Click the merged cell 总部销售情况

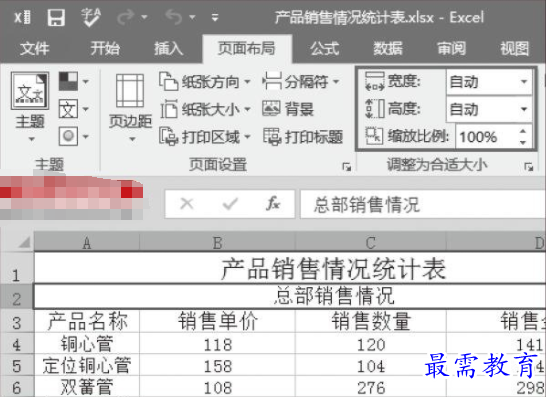pyautogui.click(x=290, y=296)
